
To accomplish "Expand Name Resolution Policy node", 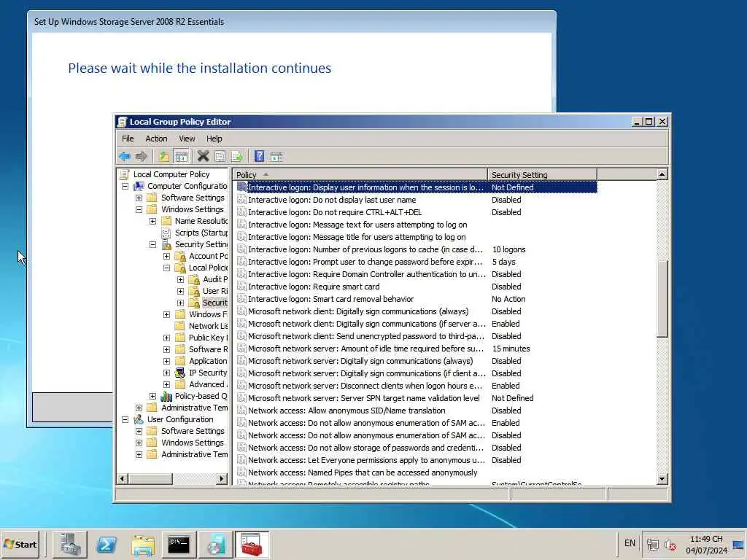I will click(152, 221).
